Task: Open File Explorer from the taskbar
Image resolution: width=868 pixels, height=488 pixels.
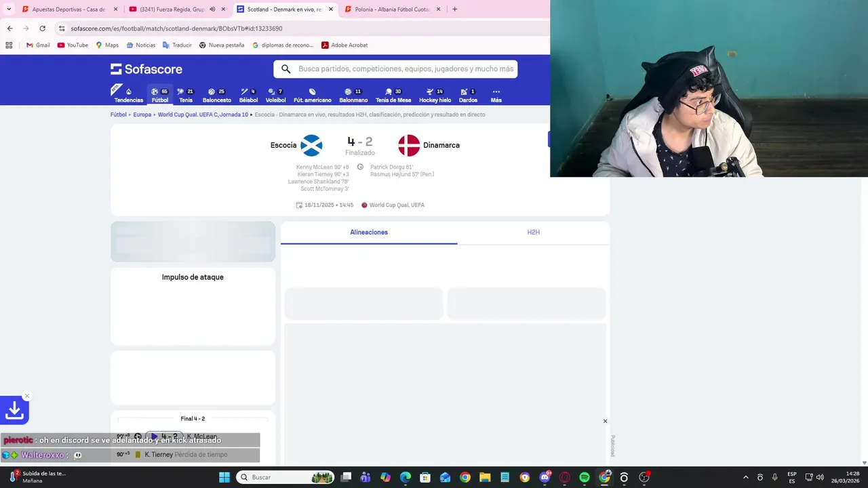Action: coord(485,477)
